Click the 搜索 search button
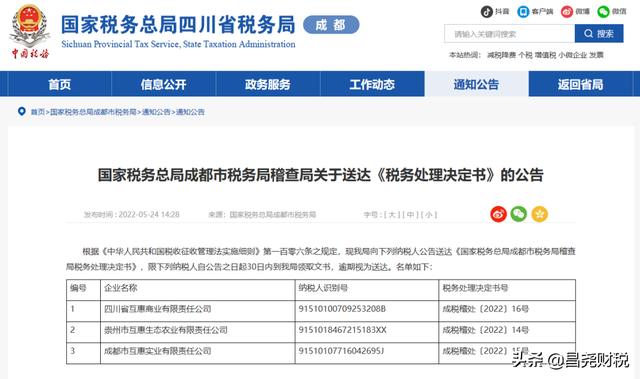This screenshot has width=640, height=379. click(599, 33)
